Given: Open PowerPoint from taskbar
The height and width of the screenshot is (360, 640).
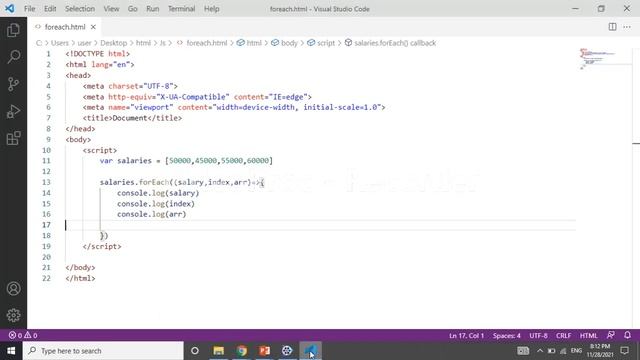Looking at the screenshot, I should pyautogui.click(x=264, y=351).
